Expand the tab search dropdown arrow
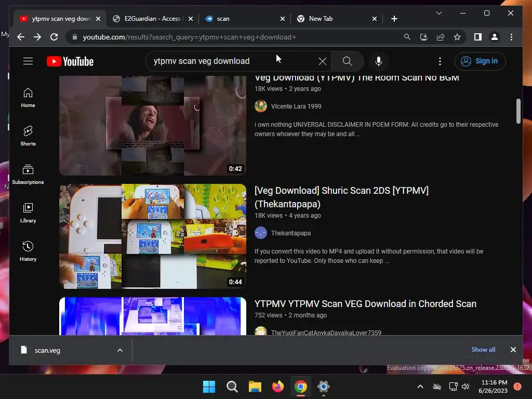Screen dimensions: 532x399 pos(438,13)
